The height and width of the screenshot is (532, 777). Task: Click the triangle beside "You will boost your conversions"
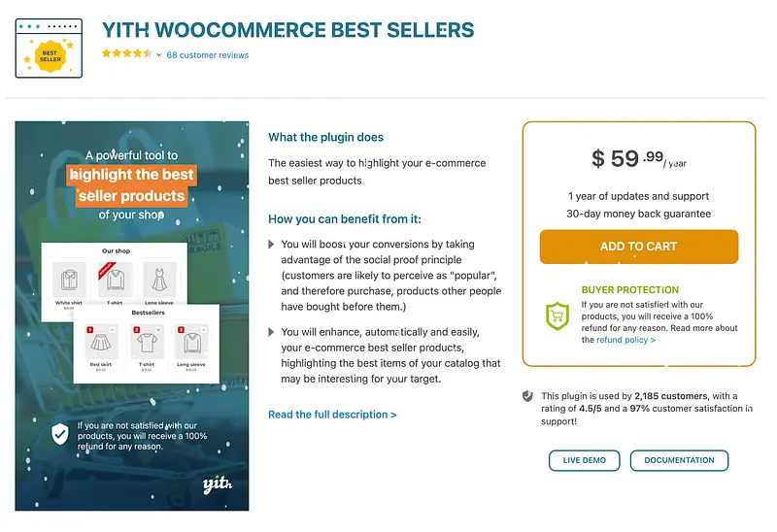[x=272, y=245]
